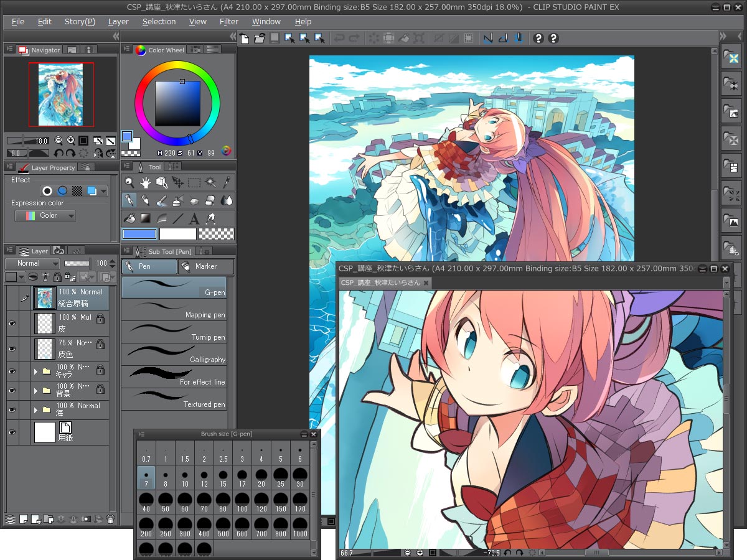This screenshot has height=560, width=747.
Task: Hide the 用紙 paper layer
Action: pos(12,432)
